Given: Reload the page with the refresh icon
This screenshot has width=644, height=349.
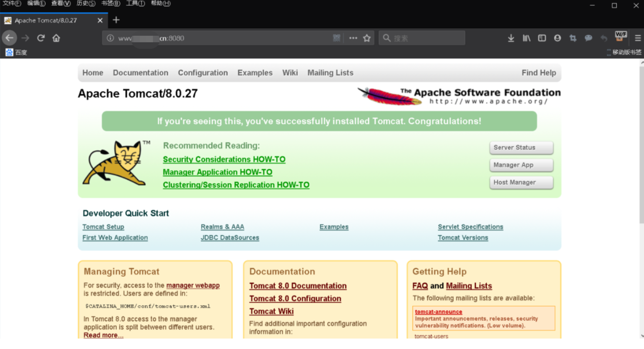Looking at the screenshot, I should (x=41, y=38).
